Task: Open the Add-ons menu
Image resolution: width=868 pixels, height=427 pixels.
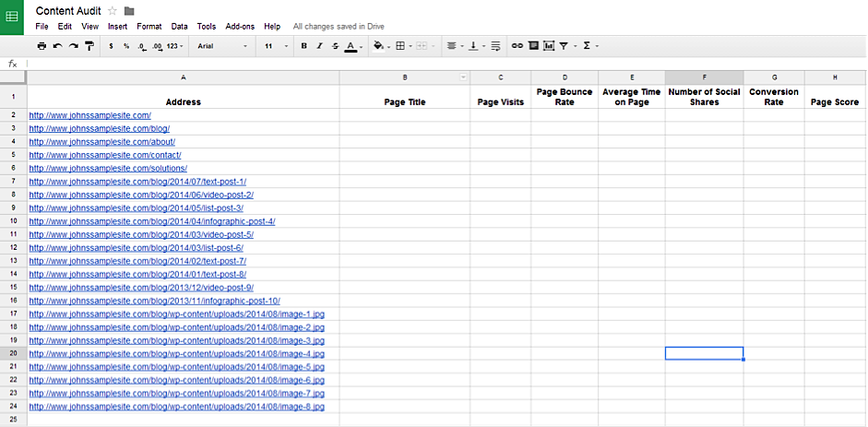Action: (x=239, y=27)
